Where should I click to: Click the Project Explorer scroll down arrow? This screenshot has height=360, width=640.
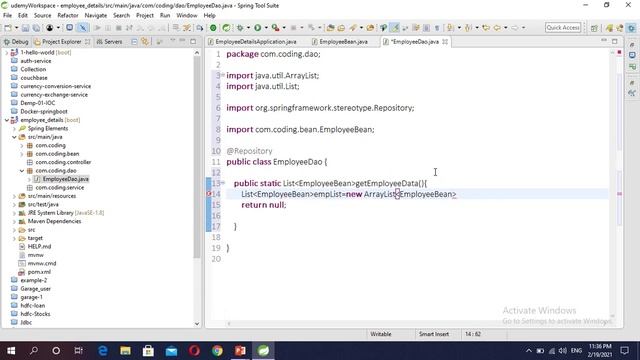[x=197, y=324]
